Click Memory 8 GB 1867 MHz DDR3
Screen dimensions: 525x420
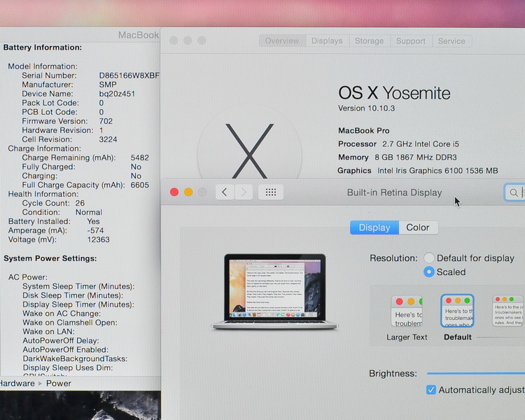point(398,157)
